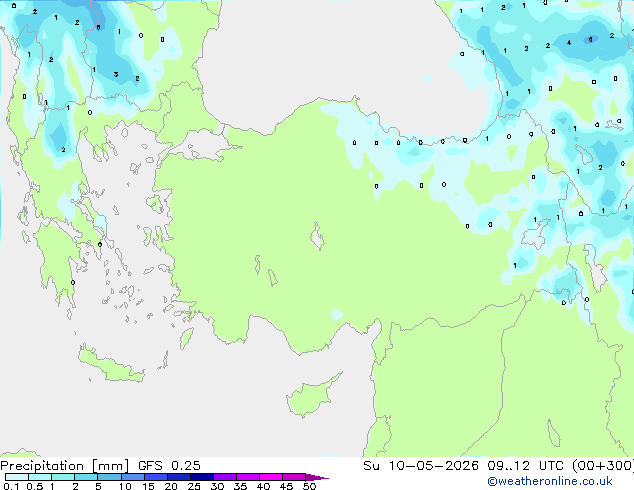Click the legend value '50'
The width and height of the screenshot is (634, 490).
(309, 486)
